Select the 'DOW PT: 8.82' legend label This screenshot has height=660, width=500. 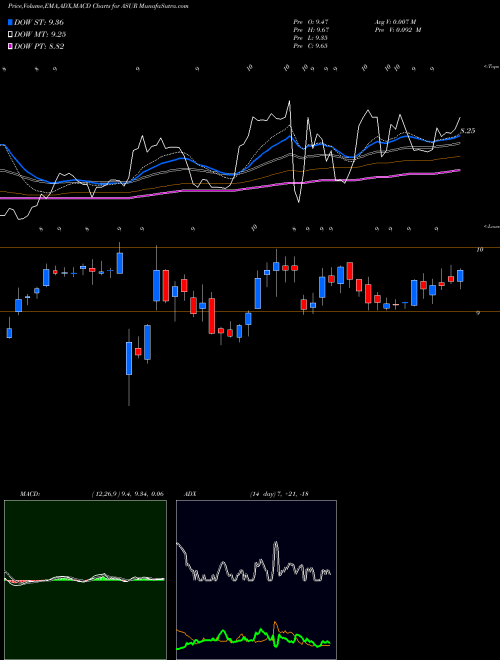[x=39, y=47]
